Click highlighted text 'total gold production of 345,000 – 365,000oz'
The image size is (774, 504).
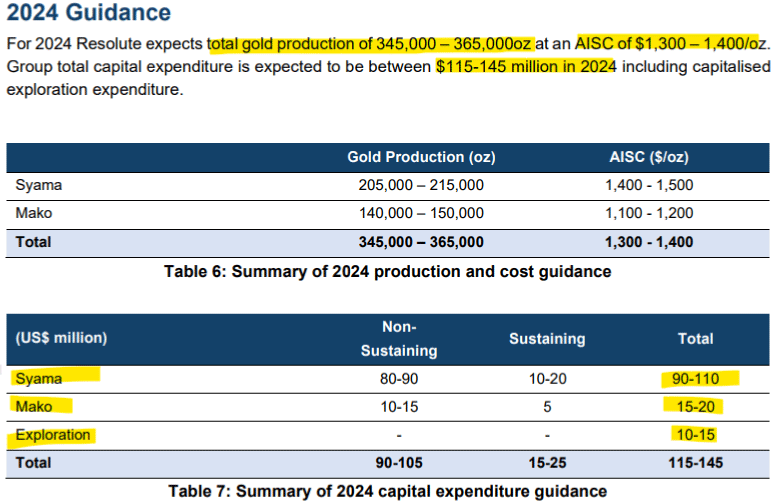coord(370,44)
